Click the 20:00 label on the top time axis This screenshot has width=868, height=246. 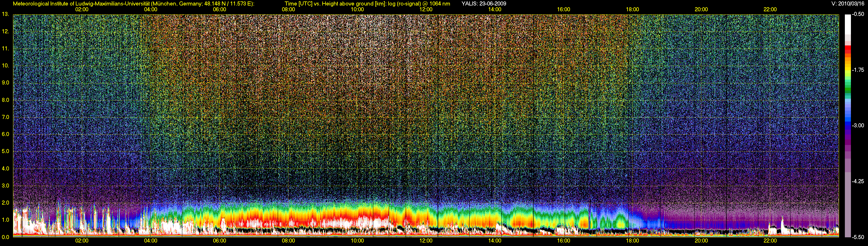pos(701,10)
